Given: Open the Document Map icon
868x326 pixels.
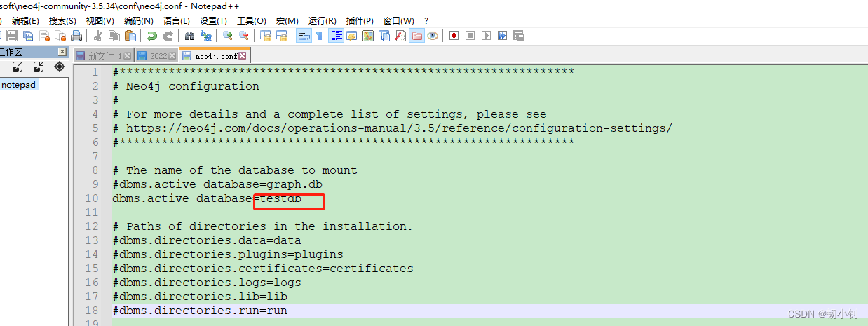Looking at the screenshot, I should click(x=368, y=35).
